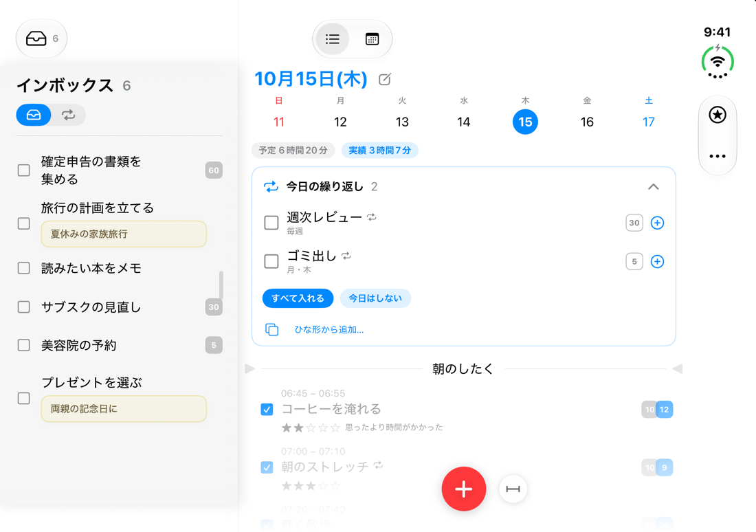Click the 60 badge on 確定申告の書類を集める
Image resolution: width=756 pixels, height=532 pixels.
pos(214,170)
